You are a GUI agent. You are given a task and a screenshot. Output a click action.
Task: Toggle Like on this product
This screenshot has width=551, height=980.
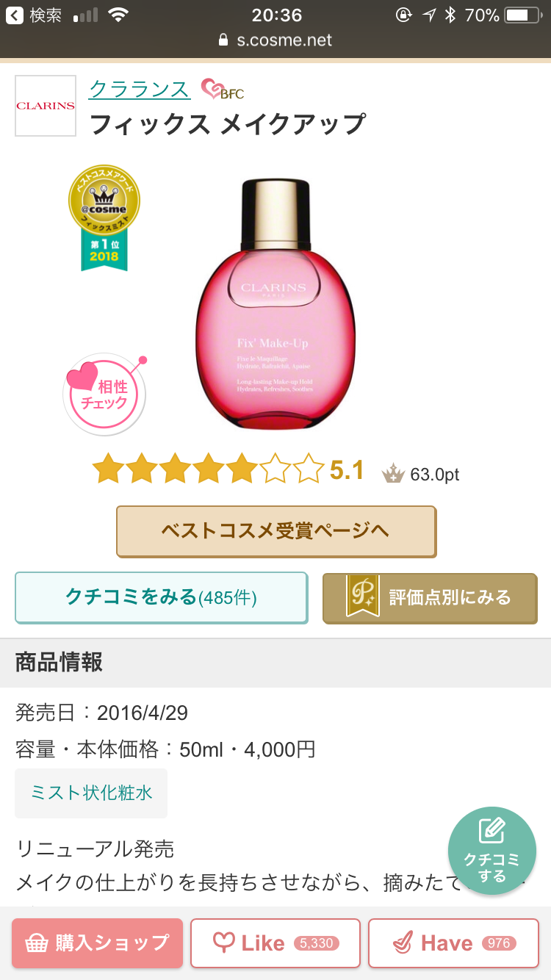pos(275,943)
